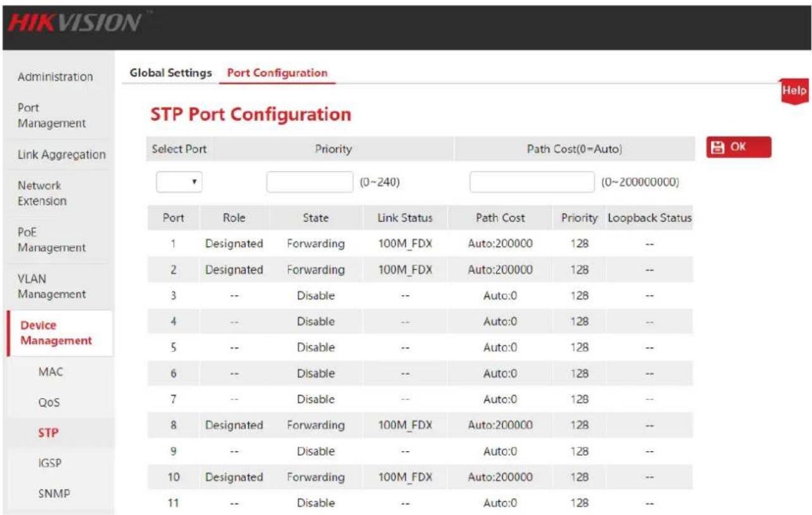812x515 pixels.
Task: Click priority 128 of port 7
Action: [x=579, y=399]
